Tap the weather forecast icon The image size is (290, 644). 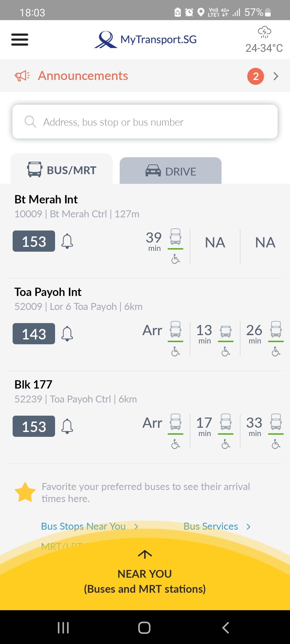click(264, 32)
